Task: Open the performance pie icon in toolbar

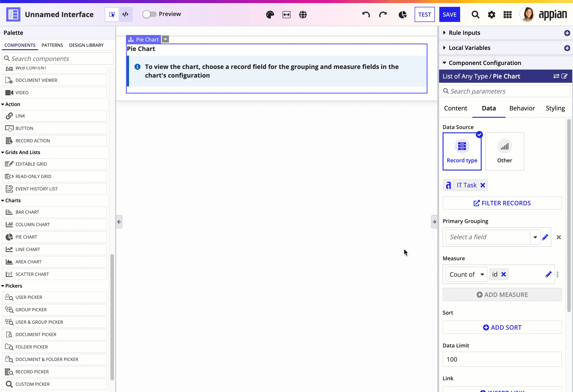Action: [403, 15]
